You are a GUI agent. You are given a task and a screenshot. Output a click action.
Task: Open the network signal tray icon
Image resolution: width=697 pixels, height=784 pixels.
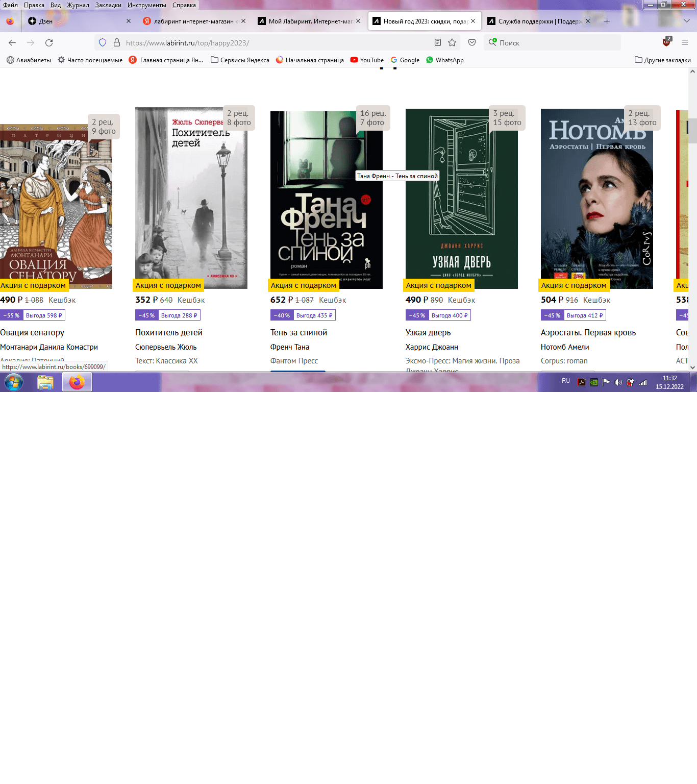click(x=643, y=382)
